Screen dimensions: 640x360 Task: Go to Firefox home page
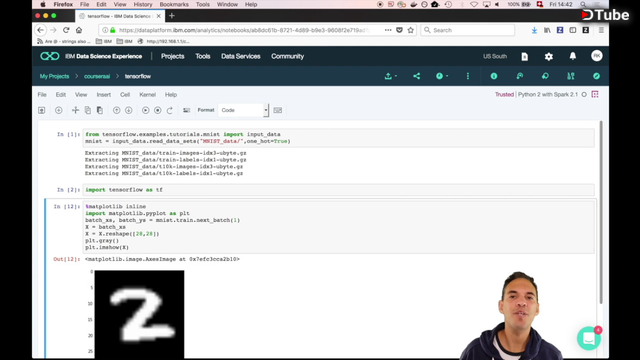pos(79,30)
